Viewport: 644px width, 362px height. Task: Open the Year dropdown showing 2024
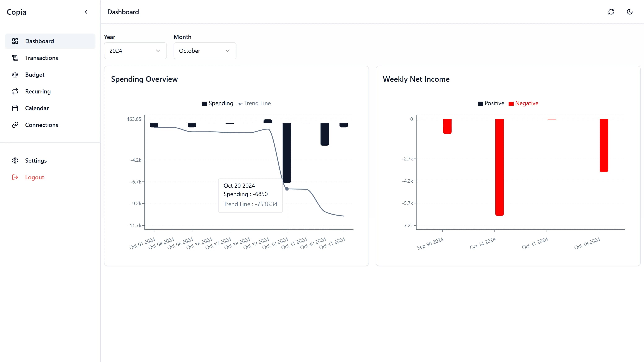click(x=135, y=51)
